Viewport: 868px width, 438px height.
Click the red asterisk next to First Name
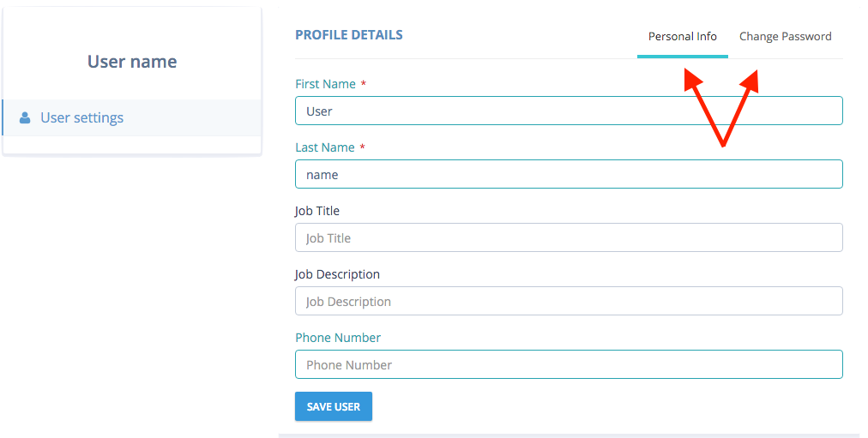click(x=364, y=83)
